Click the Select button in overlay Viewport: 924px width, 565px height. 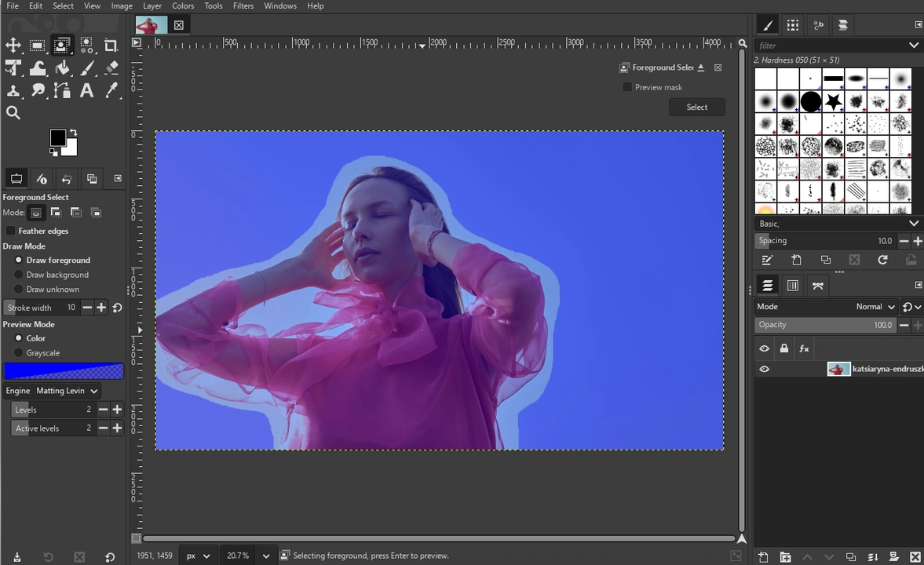[696, 108]
